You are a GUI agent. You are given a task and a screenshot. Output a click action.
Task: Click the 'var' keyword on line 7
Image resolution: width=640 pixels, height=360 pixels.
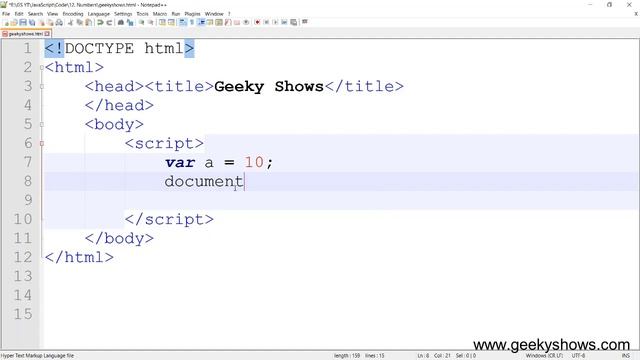(x=180, y=162)
